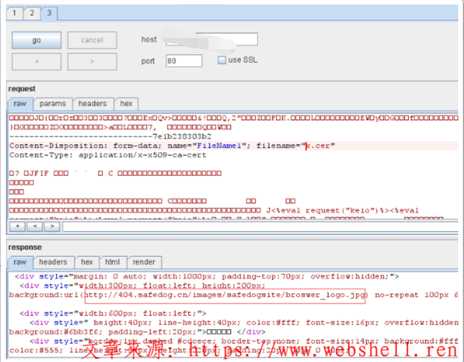
Task: Click the filename .cer value in request
Action: (x=318, y=146)
